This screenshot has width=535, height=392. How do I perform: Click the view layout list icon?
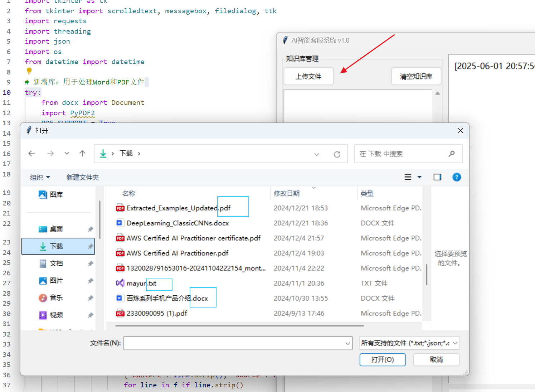point(408,177)
